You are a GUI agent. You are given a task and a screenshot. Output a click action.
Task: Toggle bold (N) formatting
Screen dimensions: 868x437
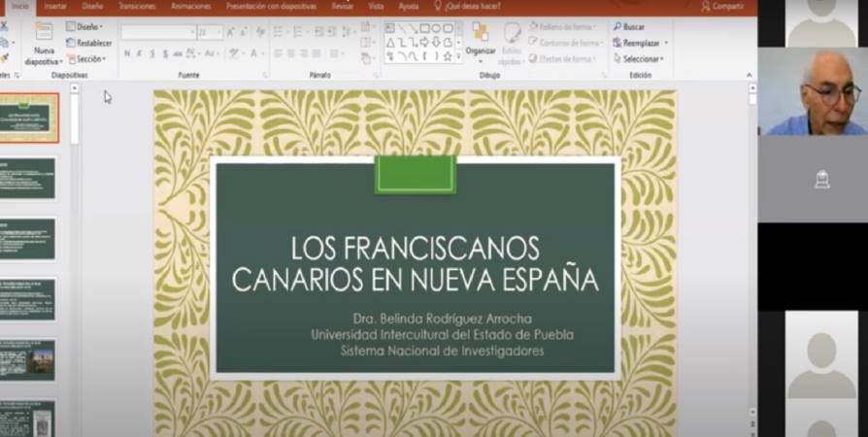(x=127, y=53)
